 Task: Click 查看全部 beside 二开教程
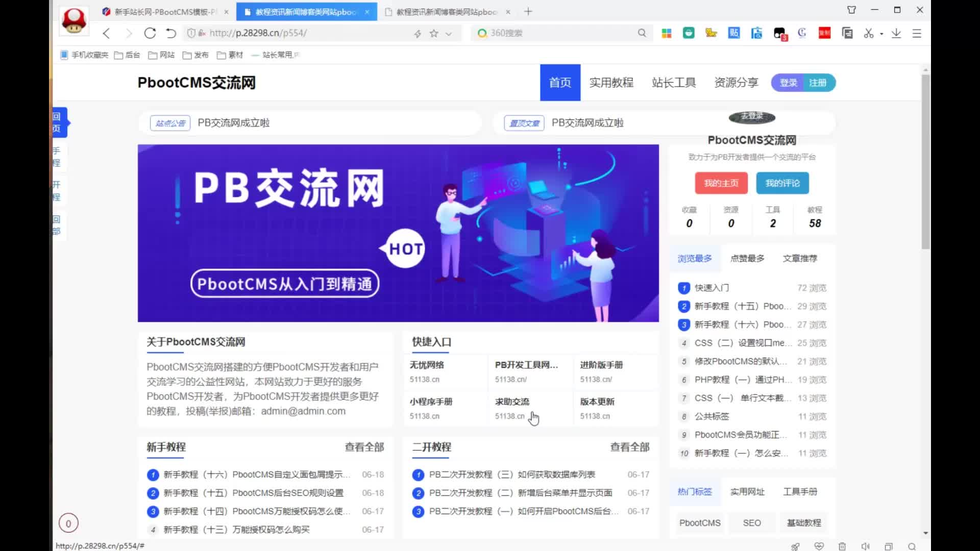click(x=630, y=447)
